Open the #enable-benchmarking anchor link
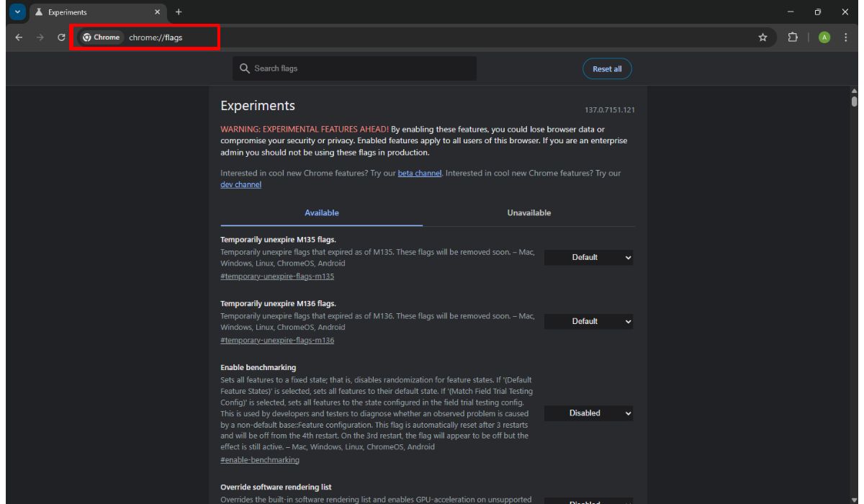The image size is (864, 504). tap(260, 459)
